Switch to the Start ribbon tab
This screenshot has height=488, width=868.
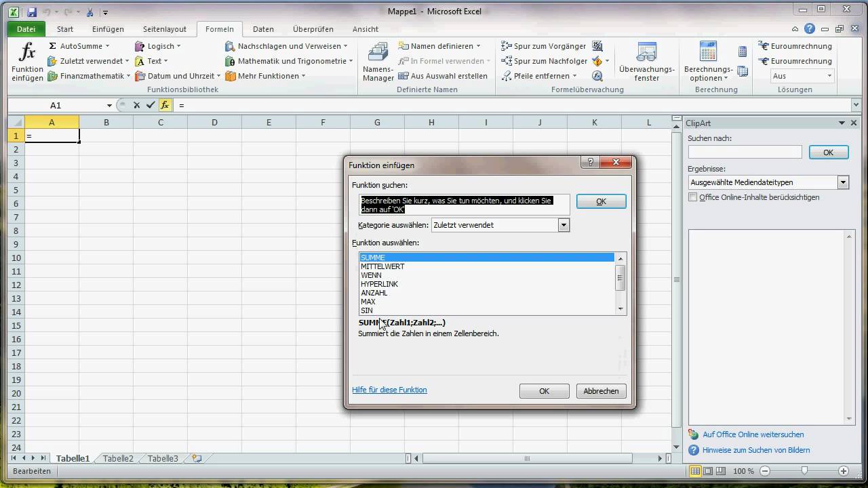pyautogui.click(x=65, y=29)
